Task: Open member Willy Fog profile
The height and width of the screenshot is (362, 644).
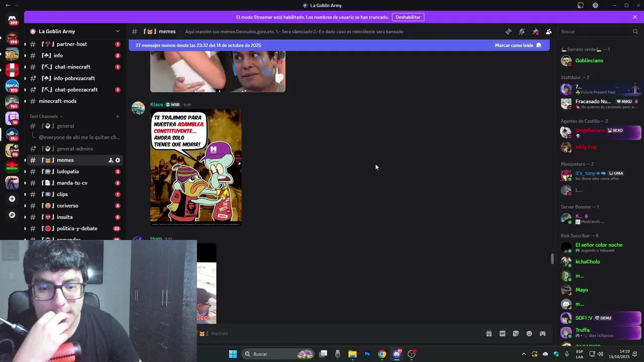Action: click(600, 147)
